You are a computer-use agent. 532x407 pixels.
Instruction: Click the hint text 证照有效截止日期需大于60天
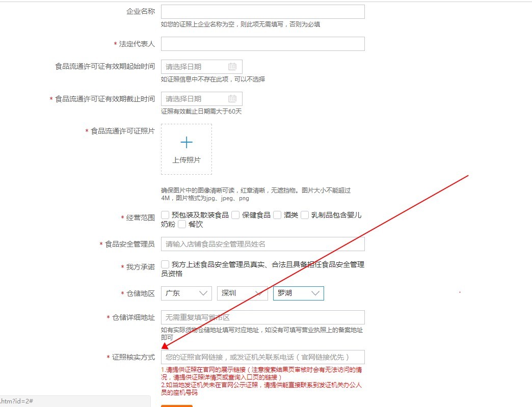coord(201,111)
